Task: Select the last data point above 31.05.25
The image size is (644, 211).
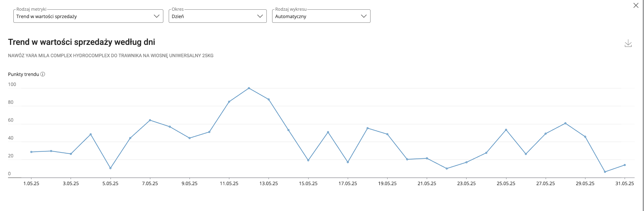Action: 625,165
